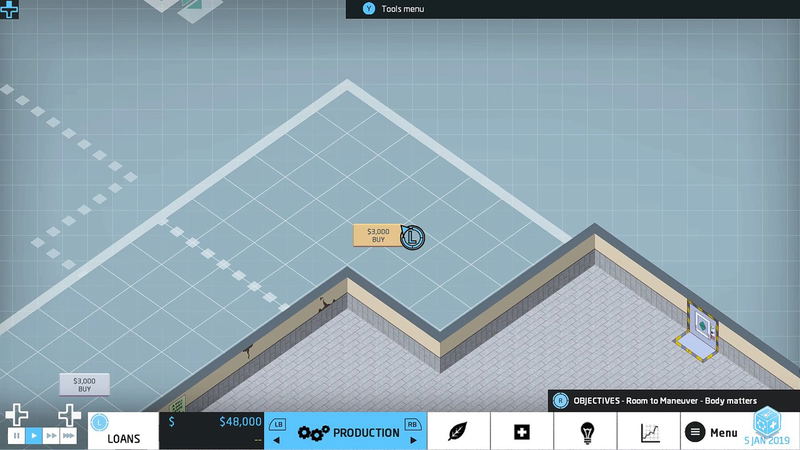Open the line chart statistics icon
The image size is (800, 450).
(650, 433)
